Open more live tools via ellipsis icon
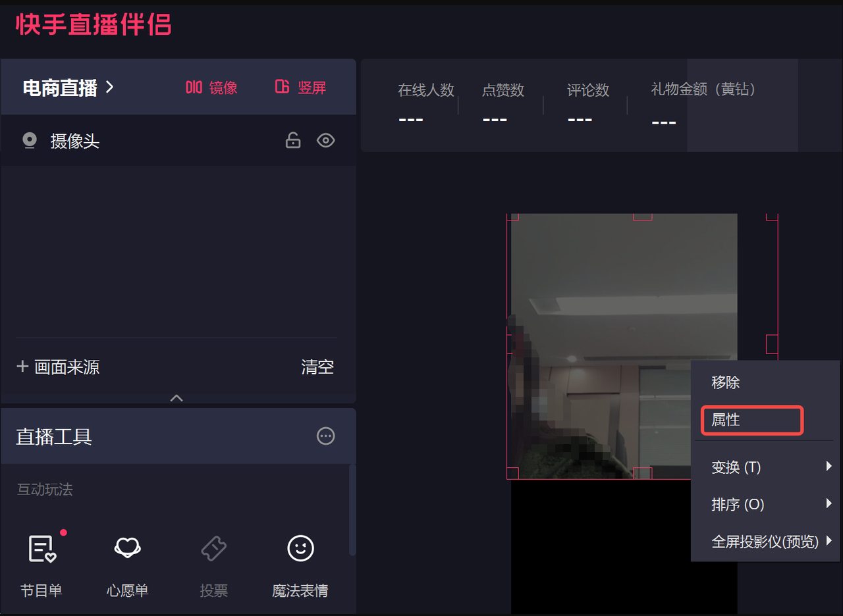This screenshot has width=843, height=616. point(325,436)
